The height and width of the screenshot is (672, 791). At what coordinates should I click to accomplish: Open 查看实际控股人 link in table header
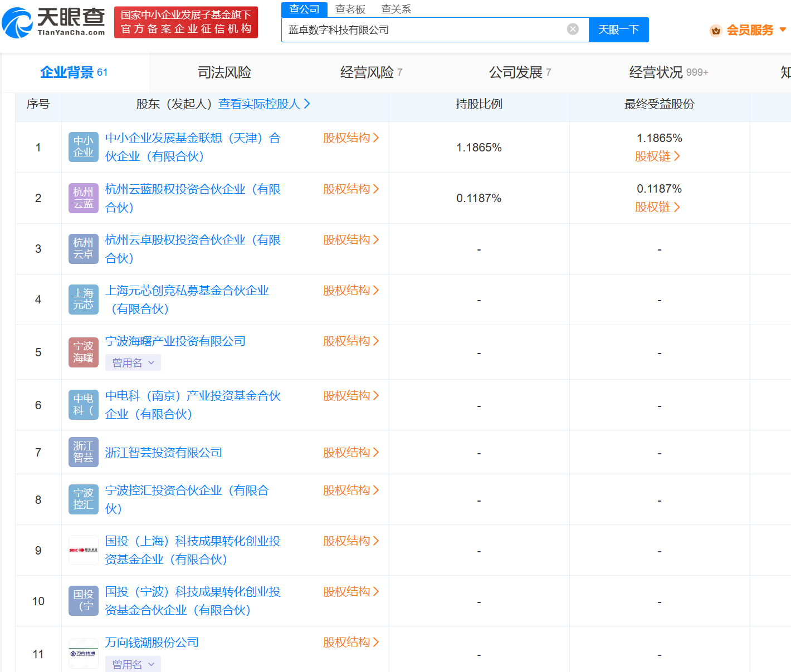pyautogui.click(x=264, y=104)
